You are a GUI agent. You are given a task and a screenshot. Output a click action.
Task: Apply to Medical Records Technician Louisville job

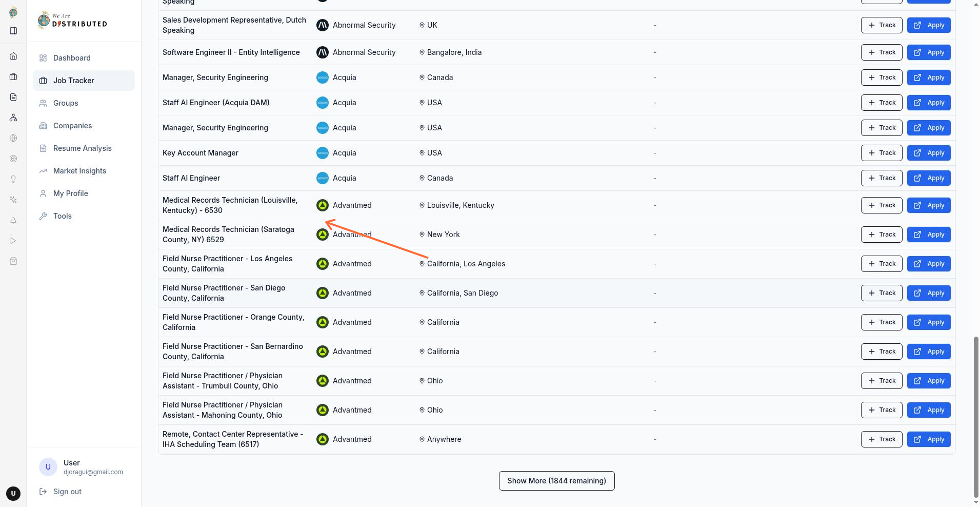(928, 205)
